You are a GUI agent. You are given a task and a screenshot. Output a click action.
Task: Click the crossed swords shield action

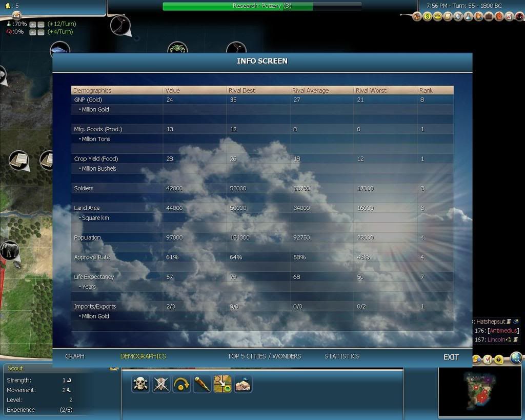pyautogui.click(x=161, y=384)
